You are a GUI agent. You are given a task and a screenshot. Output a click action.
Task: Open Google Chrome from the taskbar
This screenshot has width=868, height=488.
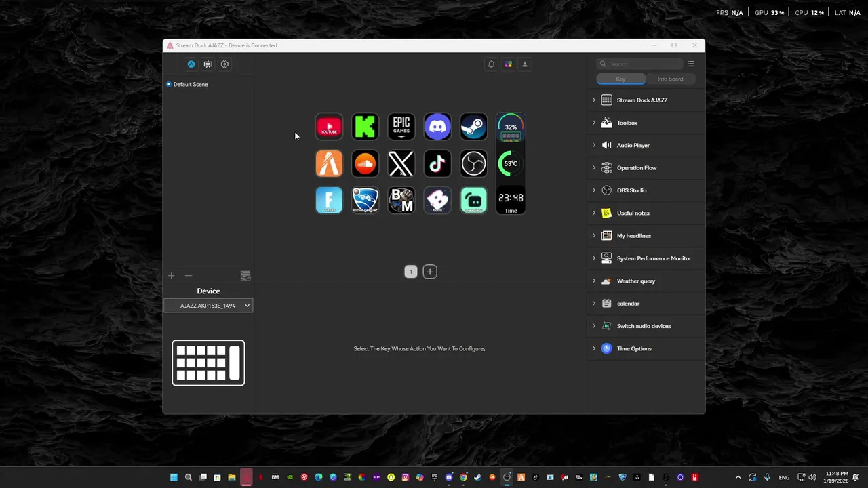463,477
